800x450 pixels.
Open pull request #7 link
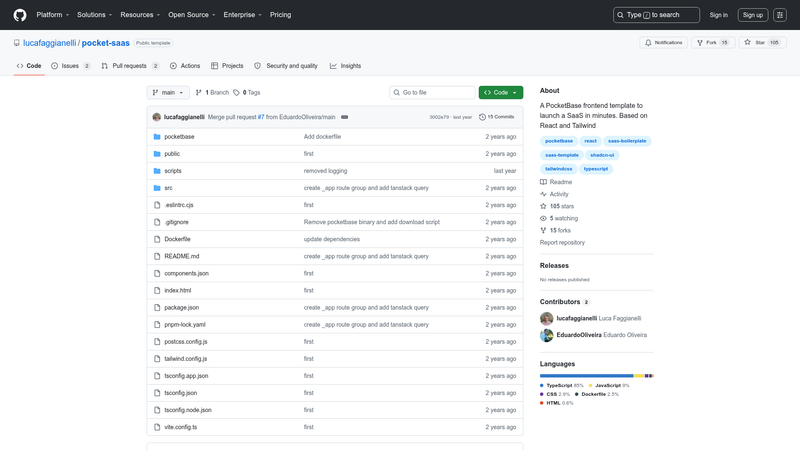(261, 117)
